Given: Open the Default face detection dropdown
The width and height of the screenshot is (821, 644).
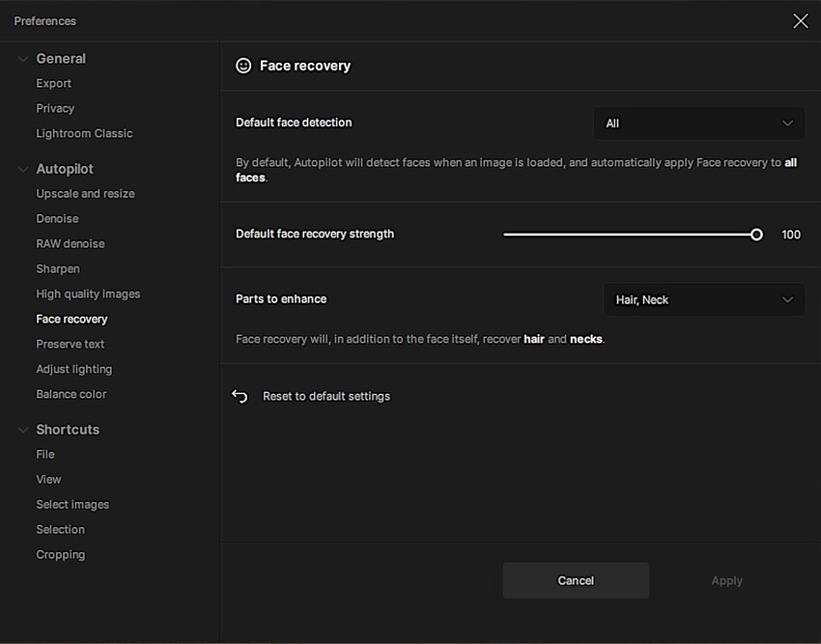Looking at the screenshot, I should click(x=698, y=124).
